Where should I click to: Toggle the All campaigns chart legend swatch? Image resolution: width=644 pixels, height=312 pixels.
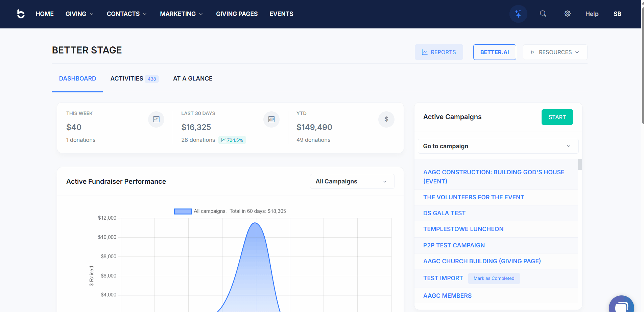tap(183, 211)
